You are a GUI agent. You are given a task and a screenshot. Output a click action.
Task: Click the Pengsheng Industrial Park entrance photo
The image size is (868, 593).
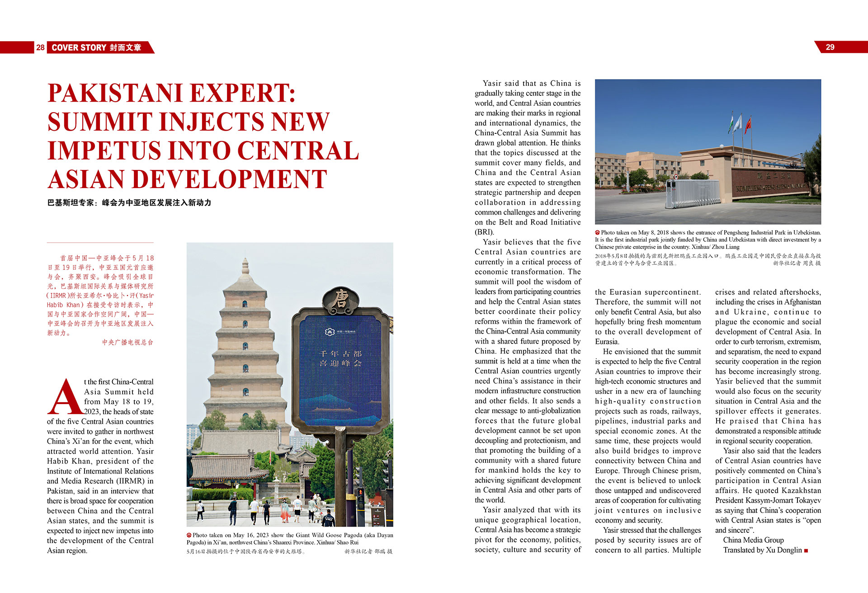tap(708, 151)
